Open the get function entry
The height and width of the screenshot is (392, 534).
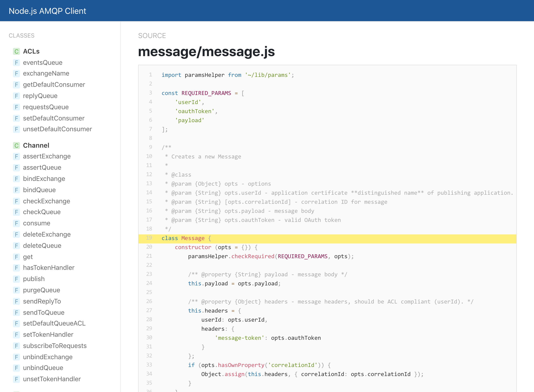coord(28,257)
